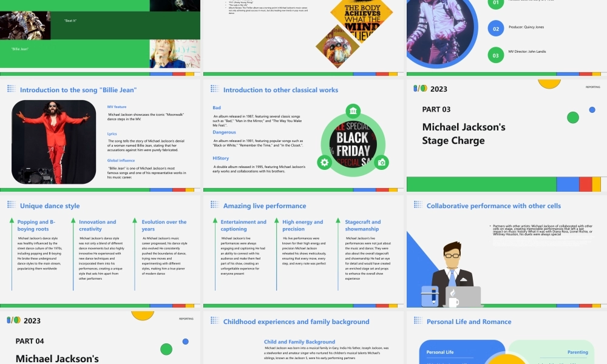607x364 pixels.
Task: Click dotted grid icon beside Personal Life and Romance
Action: 418,320
